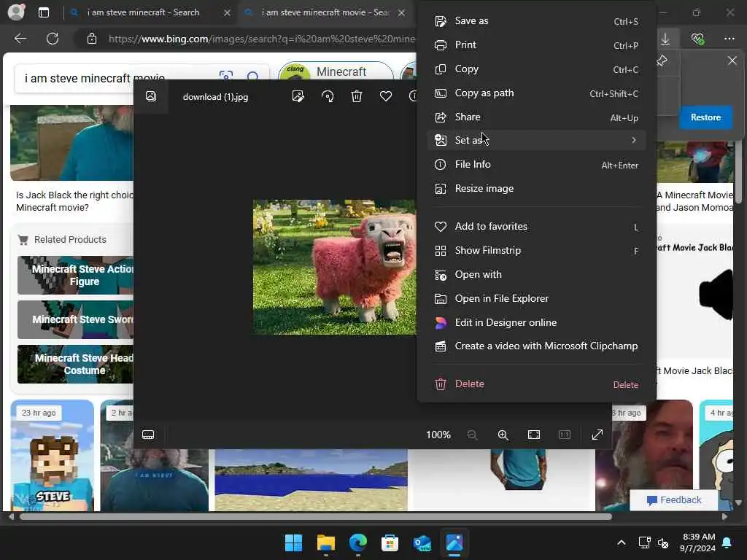
Task: Select Delete in context menu
Action: point(536,384)
